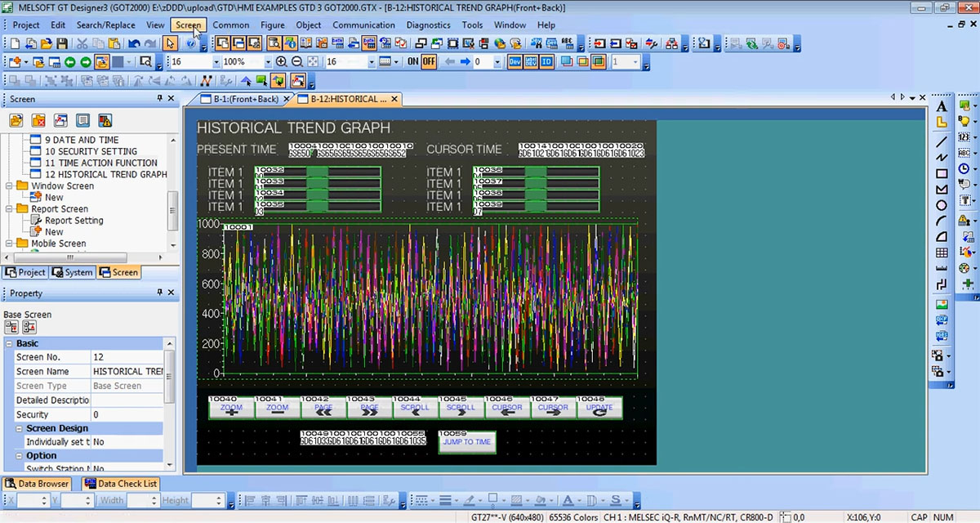Switch to the System panel tab
This screenshot has height=523, width=980.
click(73, 272)
